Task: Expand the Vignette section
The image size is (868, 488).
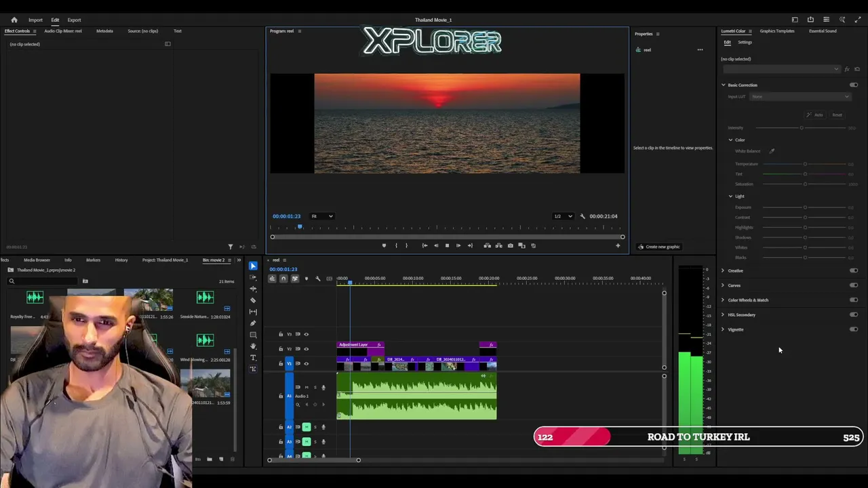Action: [x=723, y=329]
